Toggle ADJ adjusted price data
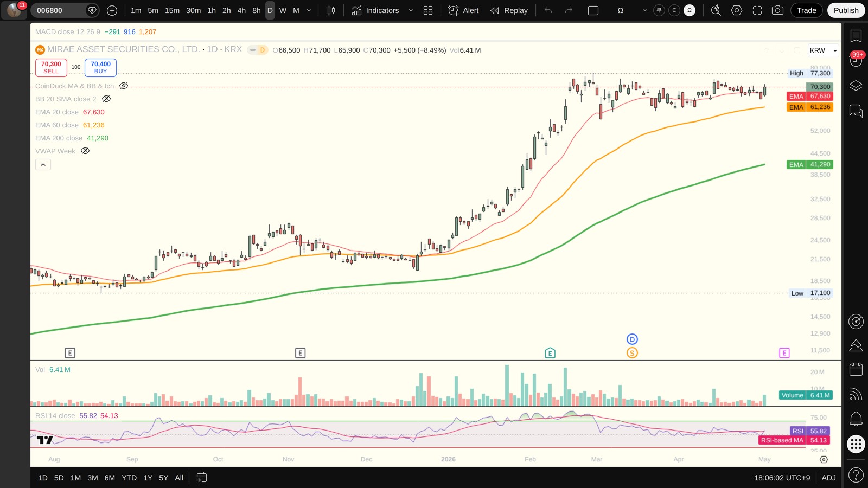The image size is (868, 488). pos(828,478)
